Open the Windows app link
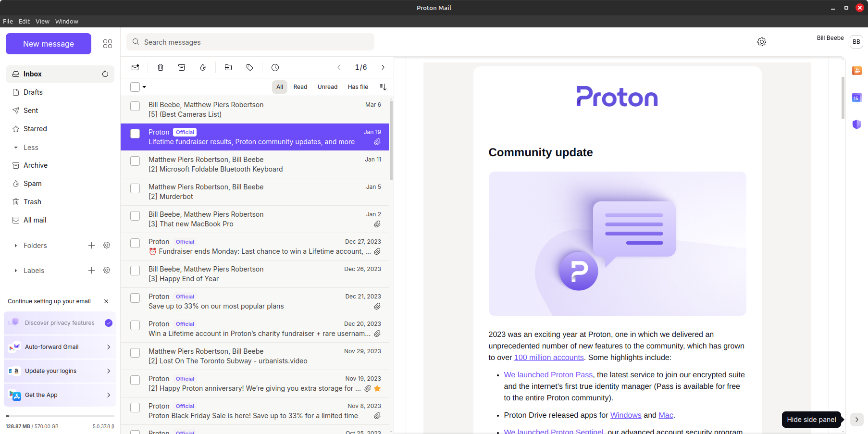This screenshot has height=434, width=868. click(626, 415)
